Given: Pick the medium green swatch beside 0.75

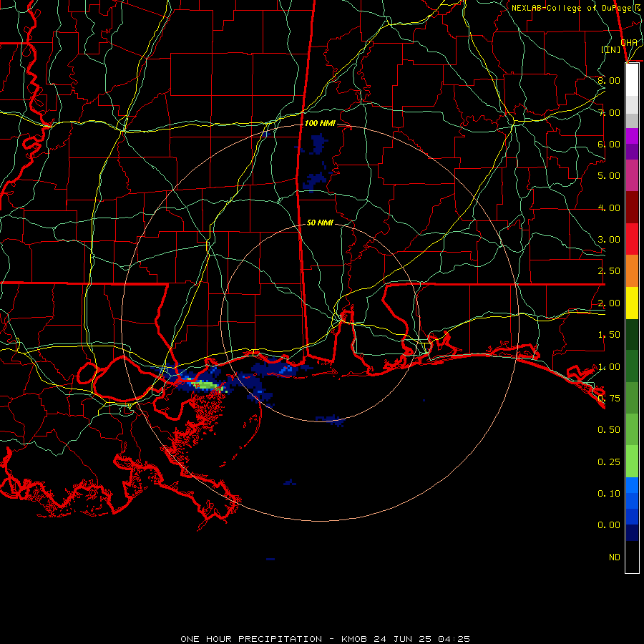Looking at the screenshot, I should (632, 398).
